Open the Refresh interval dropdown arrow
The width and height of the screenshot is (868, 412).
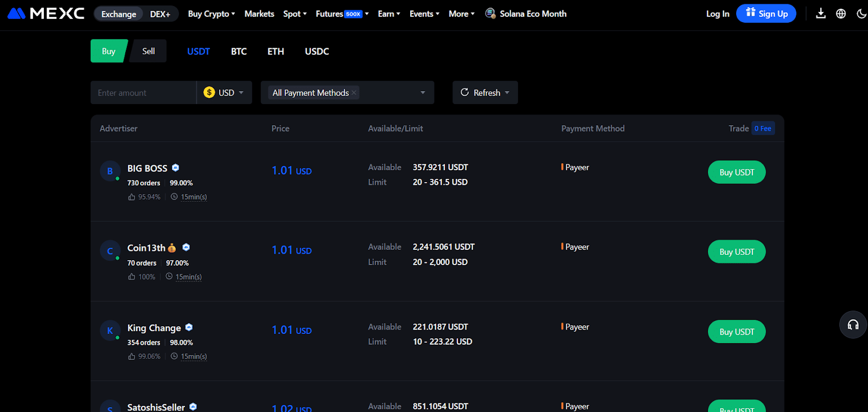click(507, 93)
